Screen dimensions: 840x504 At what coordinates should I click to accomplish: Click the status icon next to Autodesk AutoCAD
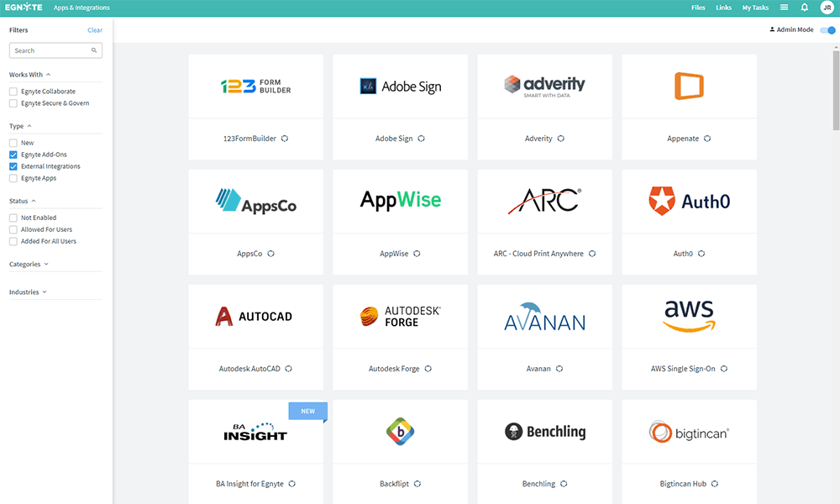(288, 369)
